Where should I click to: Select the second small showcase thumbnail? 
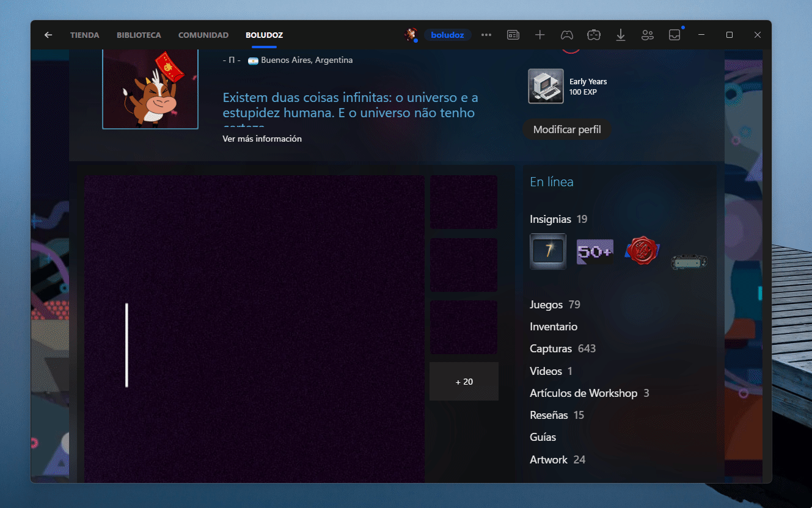pos(464,265)
